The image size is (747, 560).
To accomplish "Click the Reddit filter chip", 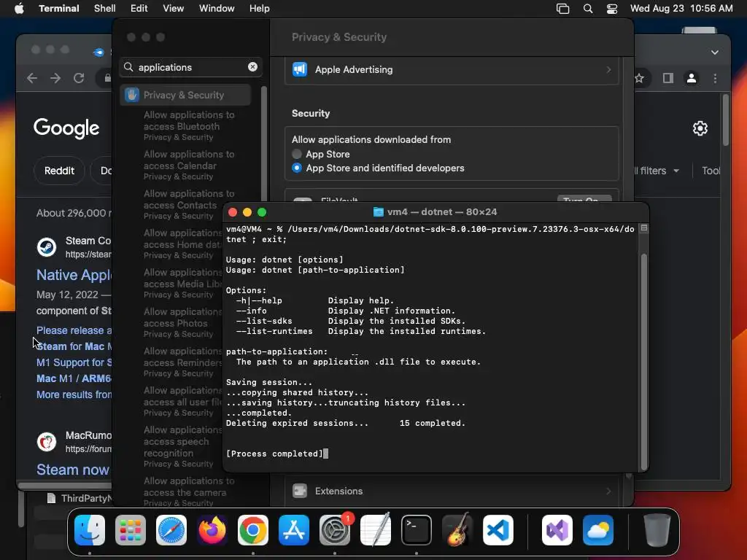I will [59, 171].
